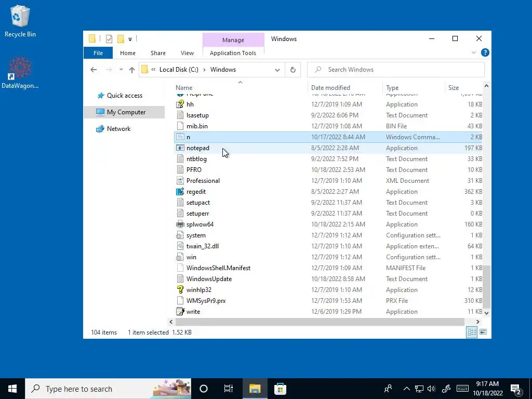
Task: Click the vertical scrollbar down arrow
Action: (x=486, y=313)
